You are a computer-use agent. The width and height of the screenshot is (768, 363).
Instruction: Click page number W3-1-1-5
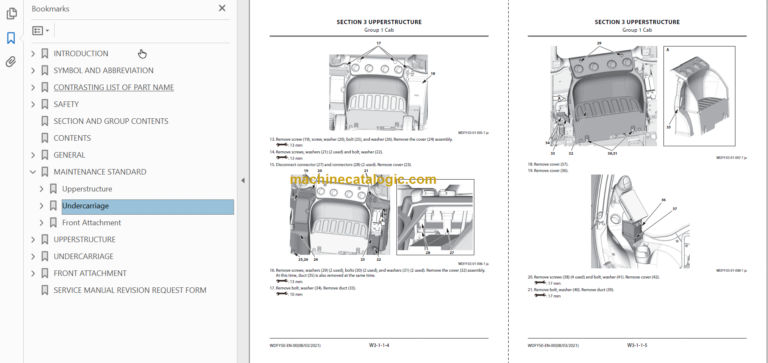(x=637, y=345)
